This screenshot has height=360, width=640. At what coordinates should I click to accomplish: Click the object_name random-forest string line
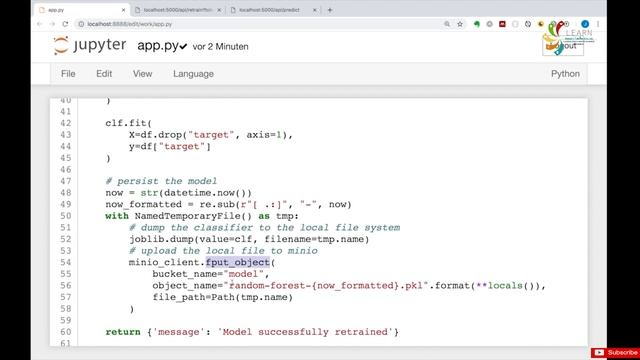pos(349,285)
